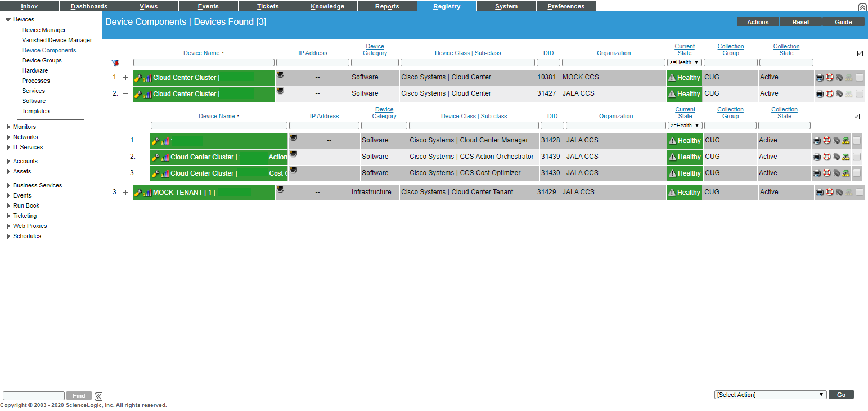Switch to the Tickets tab
This screenshot has height=411, width=868.
click(x=268, y=6)
